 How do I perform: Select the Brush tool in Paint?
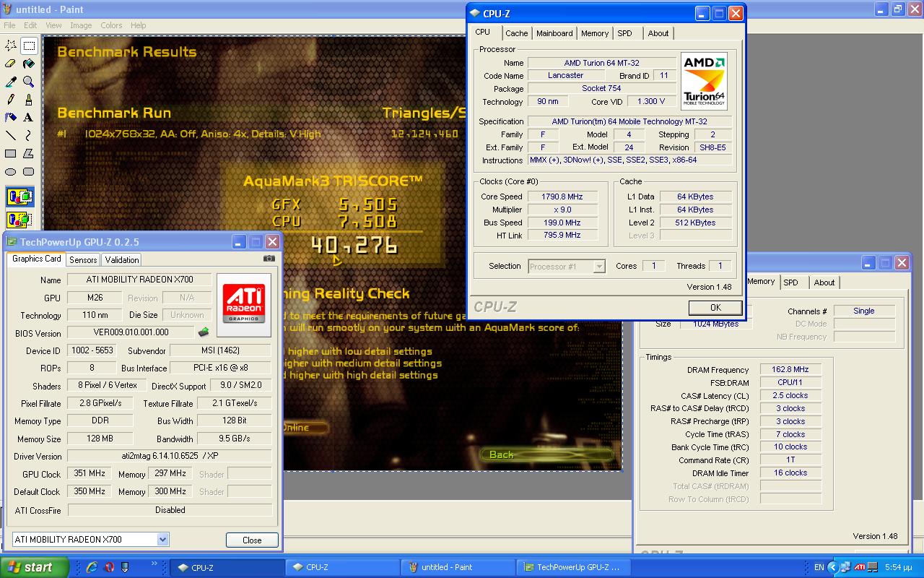[x=29, y=100]
